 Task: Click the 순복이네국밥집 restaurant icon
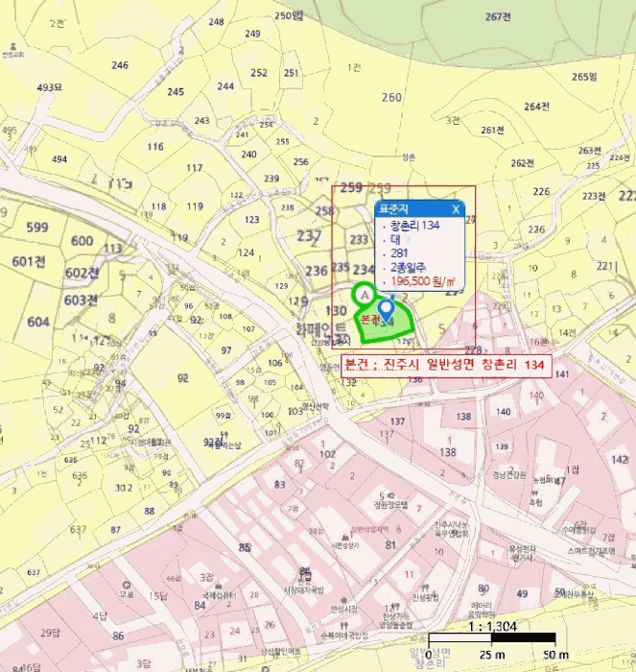pyautogui.click(x=343, y=626)
